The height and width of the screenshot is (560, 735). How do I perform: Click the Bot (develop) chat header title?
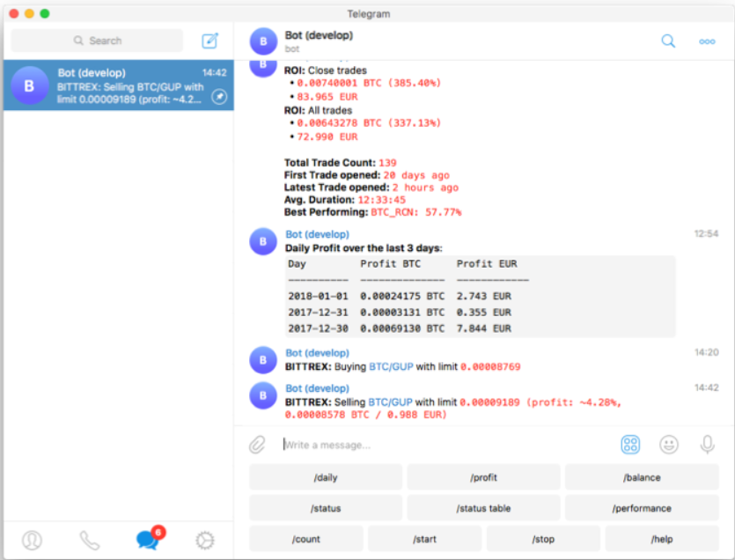[x=319, y=35]
